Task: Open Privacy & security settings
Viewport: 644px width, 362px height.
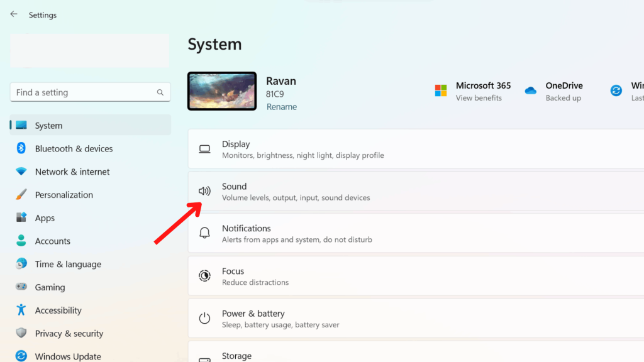Action: coord(91,333)
